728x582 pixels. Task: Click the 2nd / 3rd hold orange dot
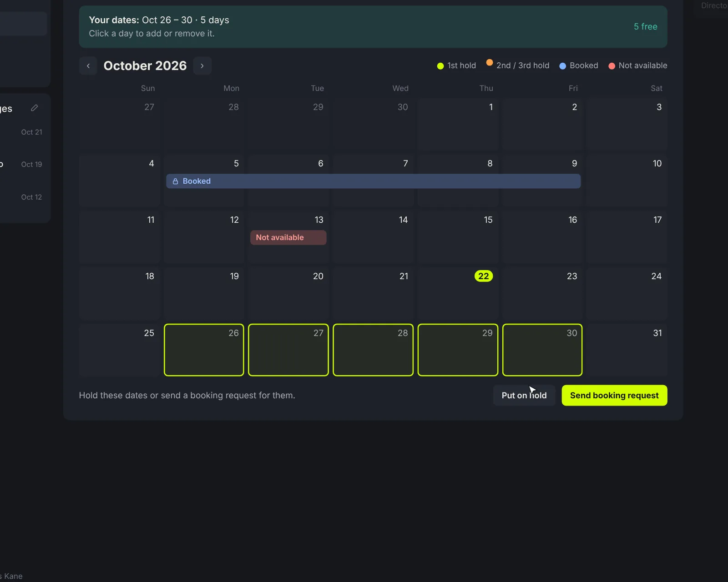click(x=489, y=62)
